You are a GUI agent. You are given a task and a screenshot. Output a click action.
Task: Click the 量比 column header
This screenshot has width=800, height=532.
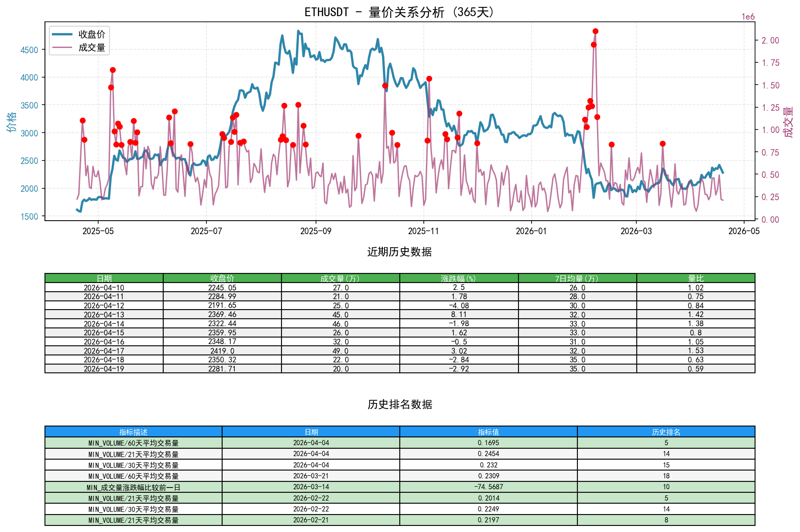[696, 278]
